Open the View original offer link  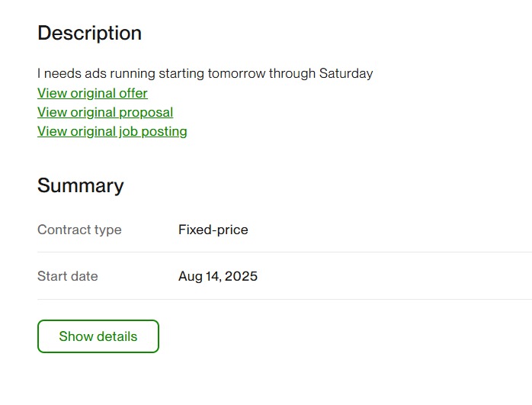pyautogui.click(x=92, y=93)
